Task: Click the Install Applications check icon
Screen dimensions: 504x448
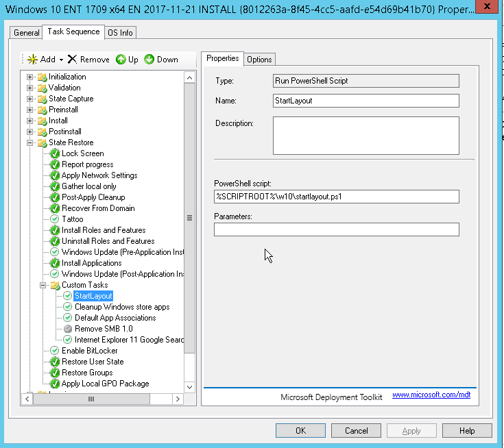Action: (x=55, y=263)
